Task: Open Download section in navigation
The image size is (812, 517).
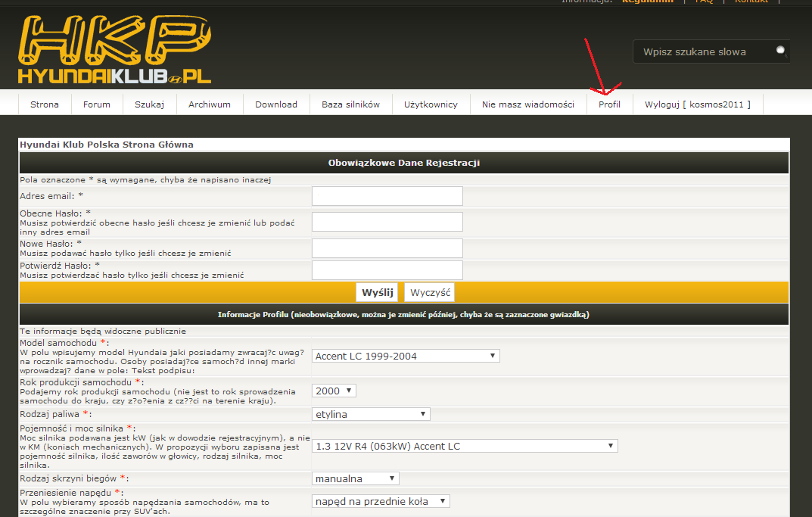Action: point(276,104)
